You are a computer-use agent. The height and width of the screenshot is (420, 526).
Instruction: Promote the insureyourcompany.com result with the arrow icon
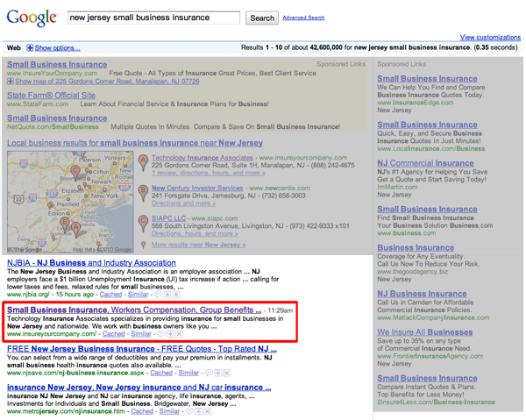[x=170, y=334]
